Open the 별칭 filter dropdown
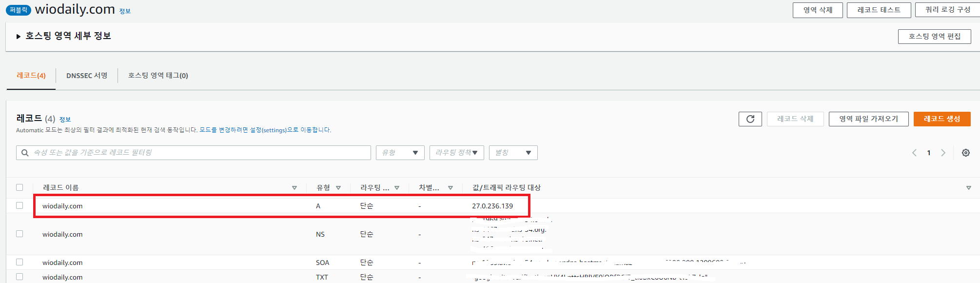 tap(513, 153)
